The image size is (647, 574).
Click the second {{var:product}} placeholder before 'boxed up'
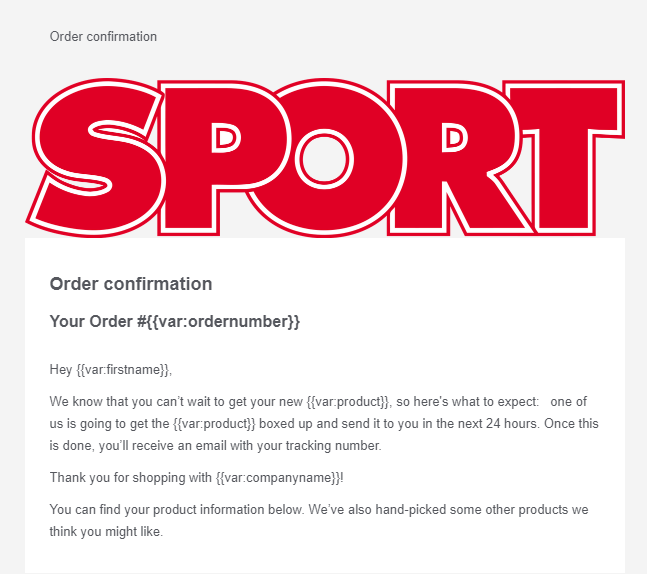click(x=214, y=424)
